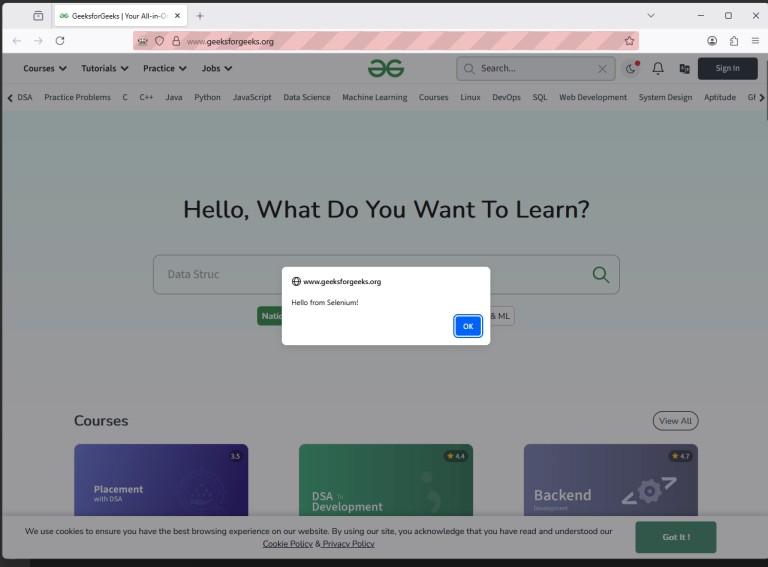Toggle dark mode with moon icon
Image resolution: width=768 pixels, height=567 pixels.
tap(631, 69)
